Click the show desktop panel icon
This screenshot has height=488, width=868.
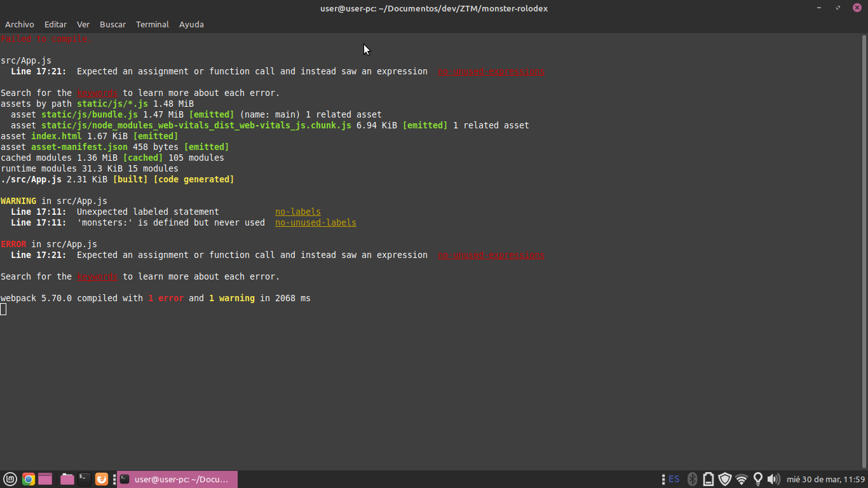coord(44,479)
